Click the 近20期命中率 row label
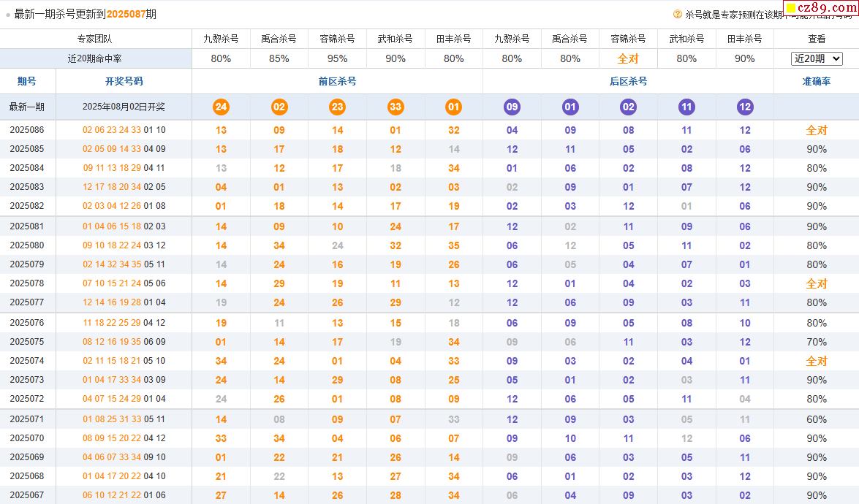Viewport: 859px width, 504px height. pyautogui.click(x=95, y=58)
